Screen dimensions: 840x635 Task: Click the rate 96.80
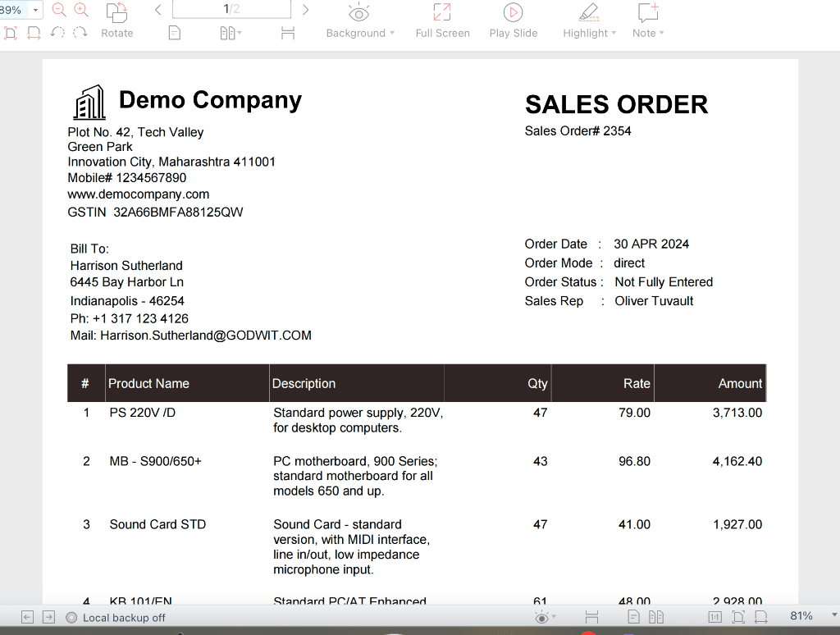634,461
